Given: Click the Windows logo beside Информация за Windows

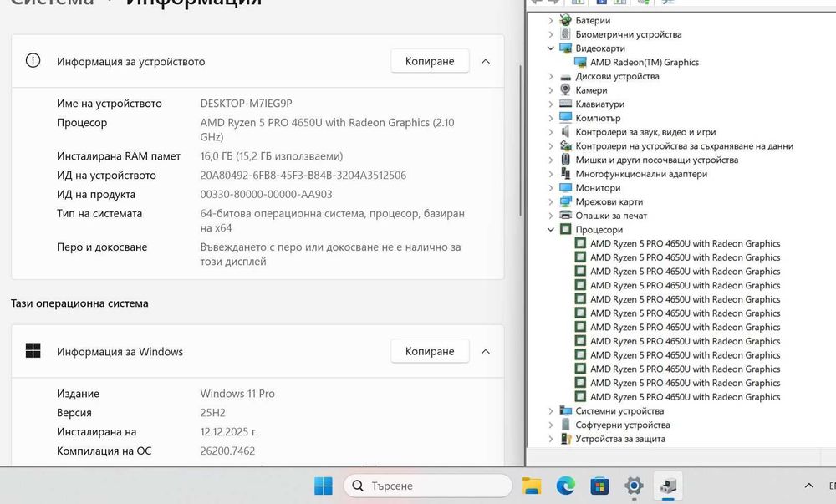Looking at the screenshot, I should (33, 350).
